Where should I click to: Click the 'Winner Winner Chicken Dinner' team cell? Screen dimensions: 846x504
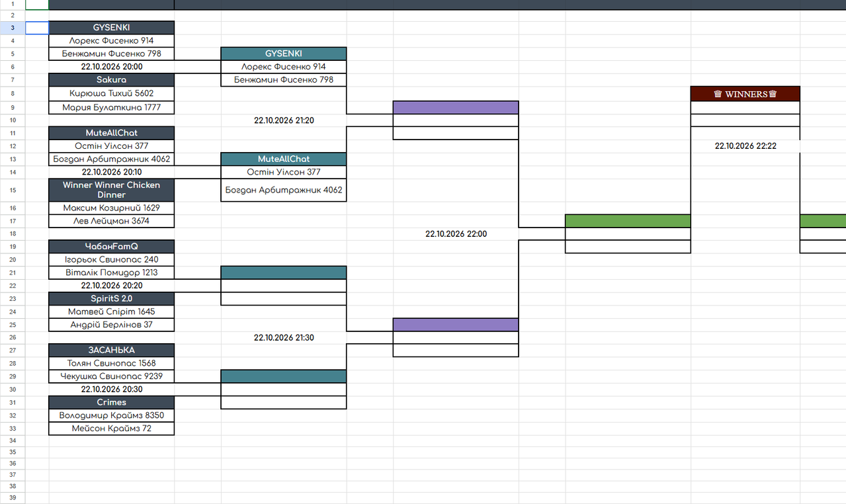coord(112,190)
